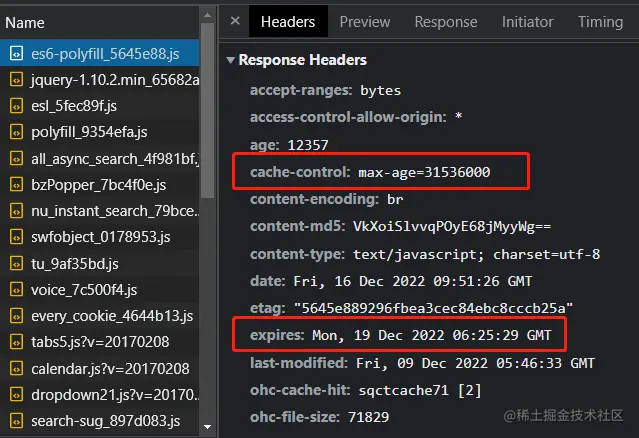Click the file icon next to polyfill_9354efa.js
The image size is (639, 438).
[x=16, y=132]
